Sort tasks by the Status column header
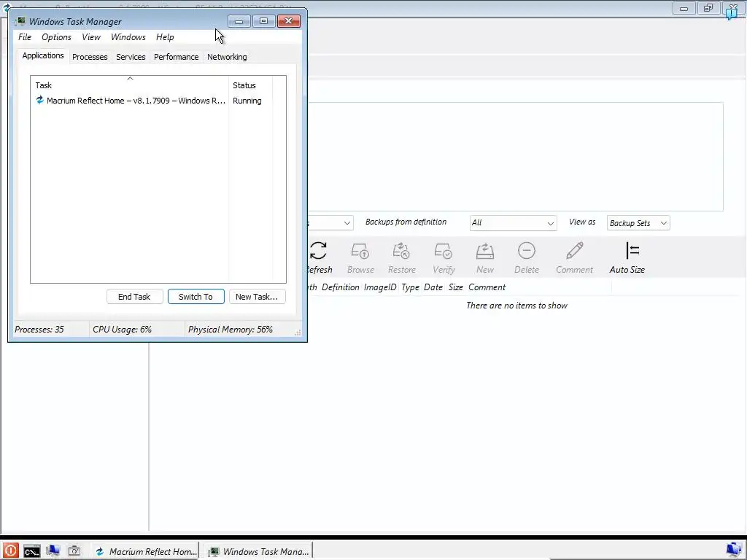The image size is (747, 560). [x=250, y=85]
